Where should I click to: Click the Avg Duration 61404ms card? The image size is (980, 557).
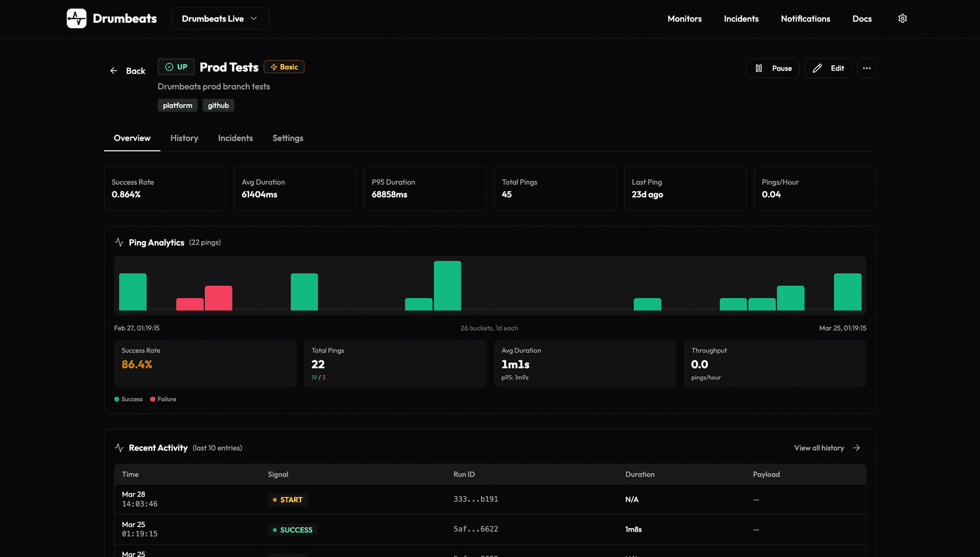point(295,189)
